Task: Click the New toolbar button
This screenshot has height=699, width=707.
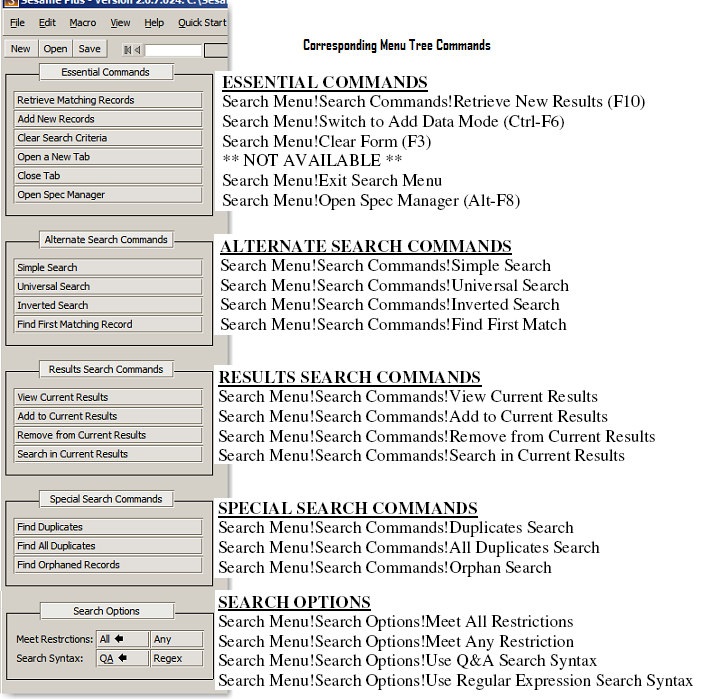Action: point(21,49)
